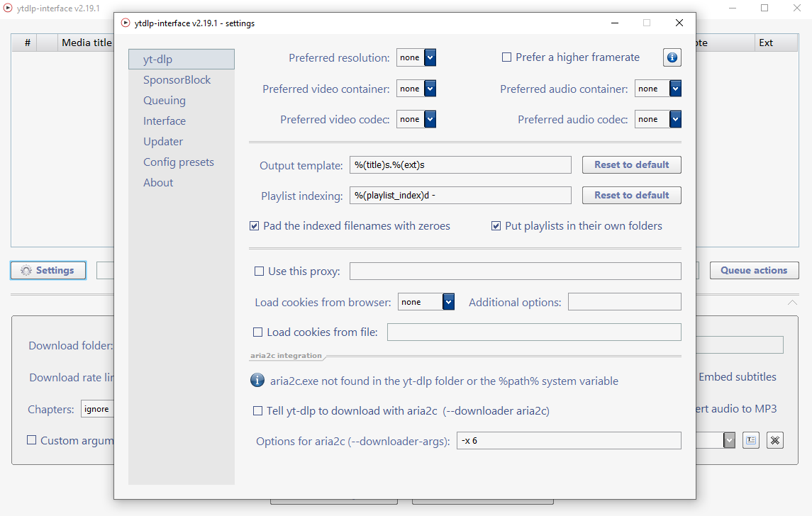The width and height of the screenshot is (812, 516).
Task: Click the Settings button in main window
Action: click(48, 270)
